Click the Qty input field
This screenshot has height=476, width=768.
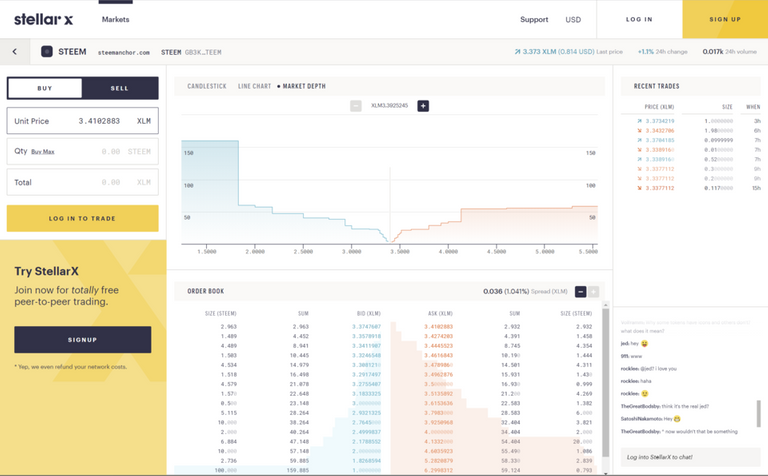click(82, 151)
